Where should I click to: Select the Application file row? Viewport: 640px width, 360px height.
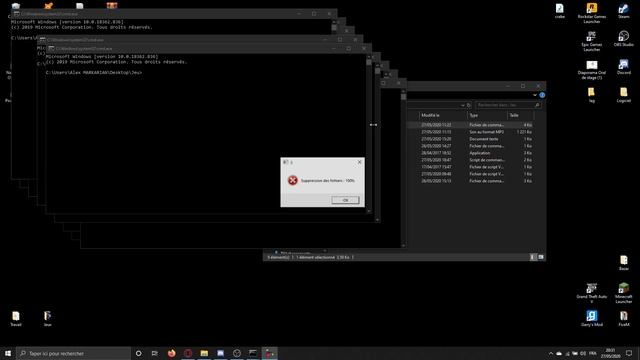[471, 153]
